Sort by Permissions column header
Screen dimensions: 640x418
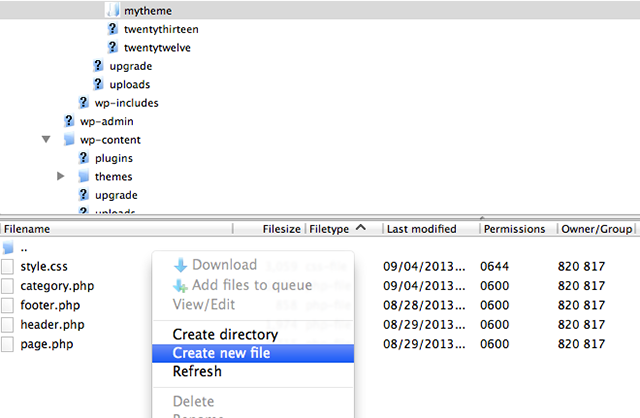pyautogui.click(x=518, y=229)
